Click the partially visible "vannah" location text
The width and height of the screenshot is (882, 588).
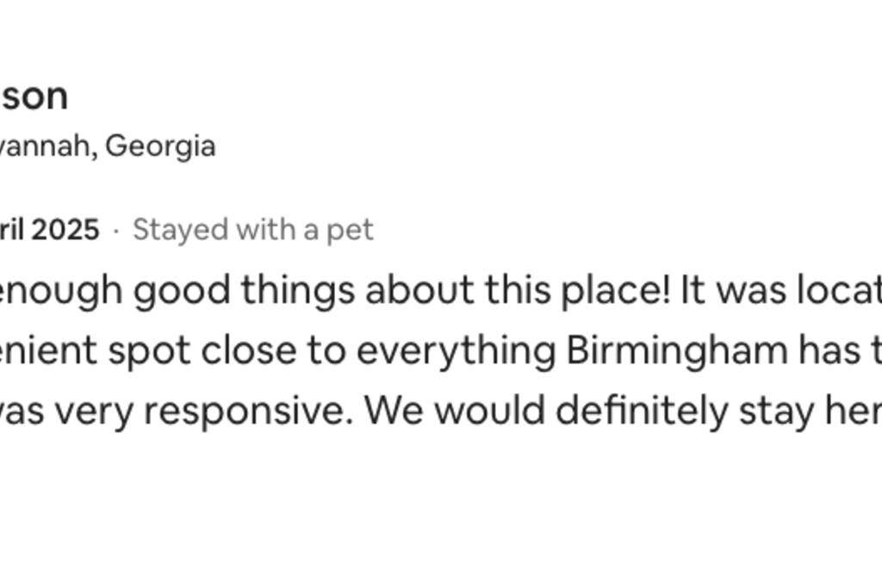[47, 145]
